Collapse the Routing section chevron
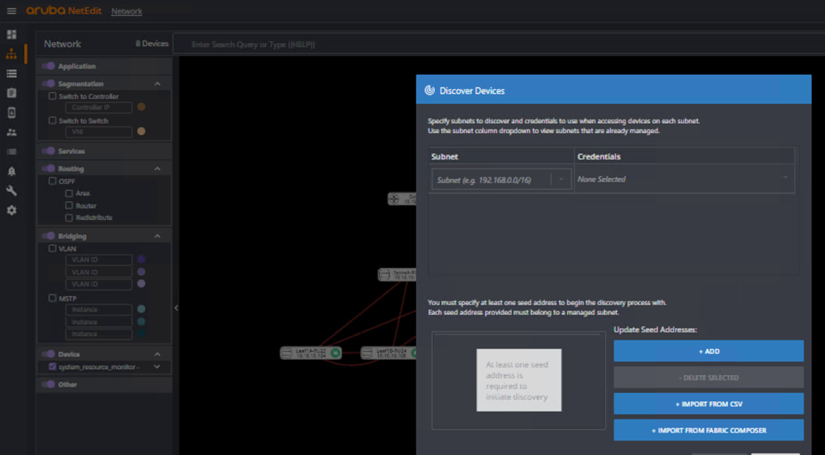825x455 pixels. pos(157,169)
